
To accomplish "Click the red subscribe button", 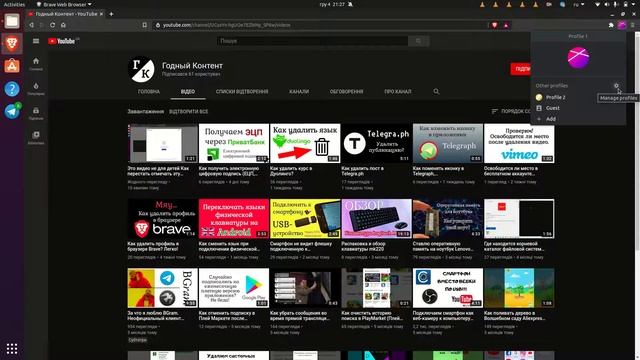I will point(520,69).
